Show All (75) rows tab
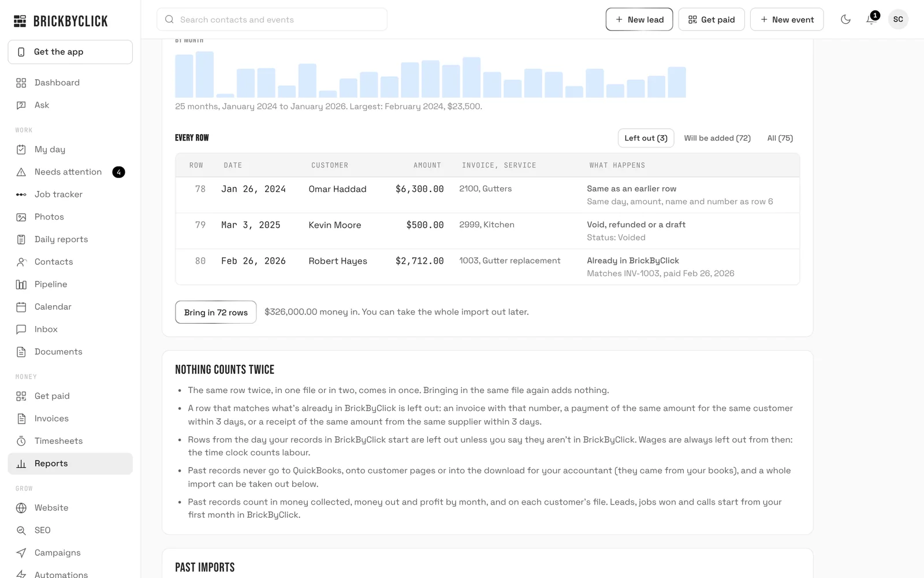This screenshot has width=924, height=578. (x=780, y=138)
